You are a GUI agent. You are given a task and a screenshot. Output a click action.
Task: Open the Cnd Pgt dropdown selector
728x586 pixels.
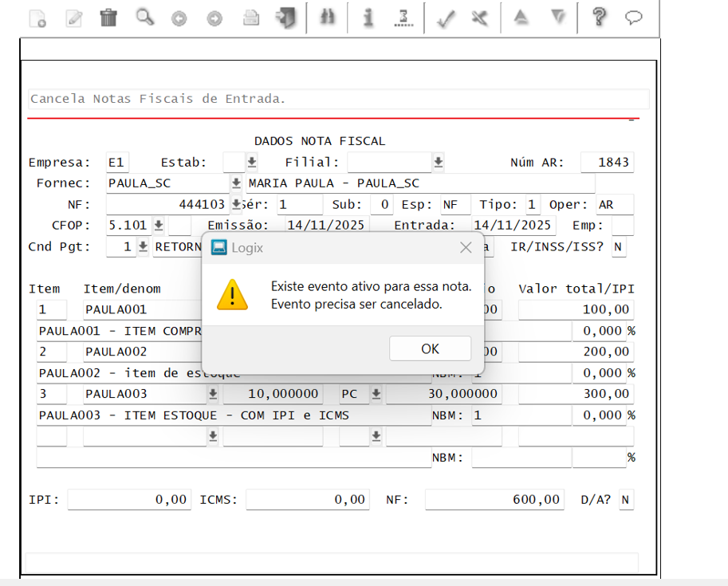(143, 247)
